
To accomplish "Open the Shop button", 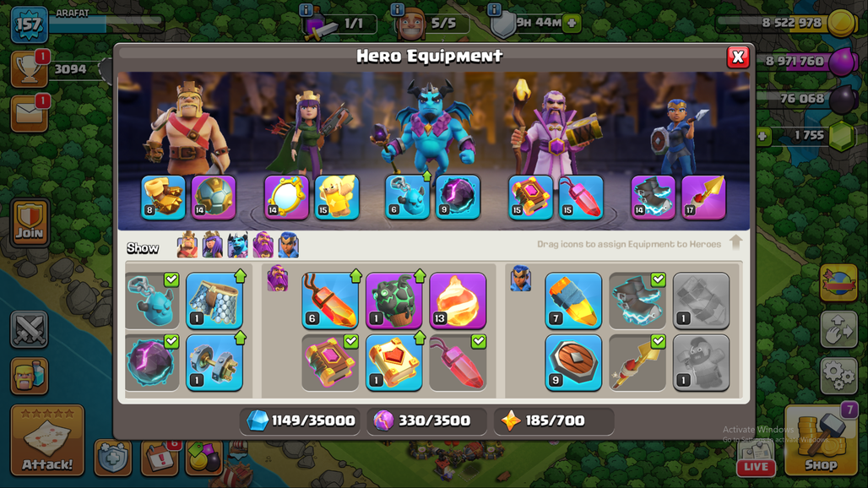I will pos(821,441).
